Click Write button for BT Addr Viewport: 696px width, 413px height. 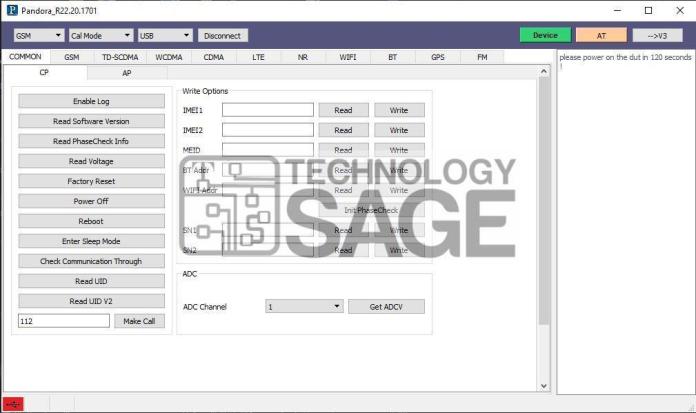point(399,170)
